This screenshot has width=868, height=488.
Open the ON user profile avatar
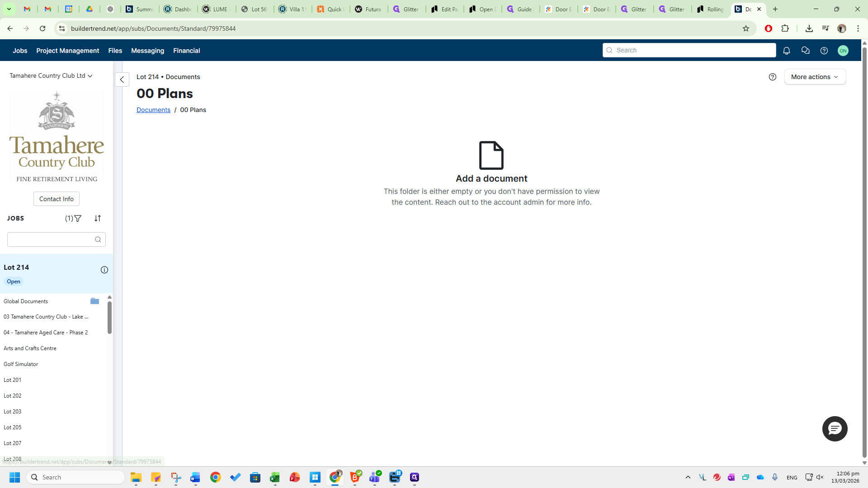[843, 51]
